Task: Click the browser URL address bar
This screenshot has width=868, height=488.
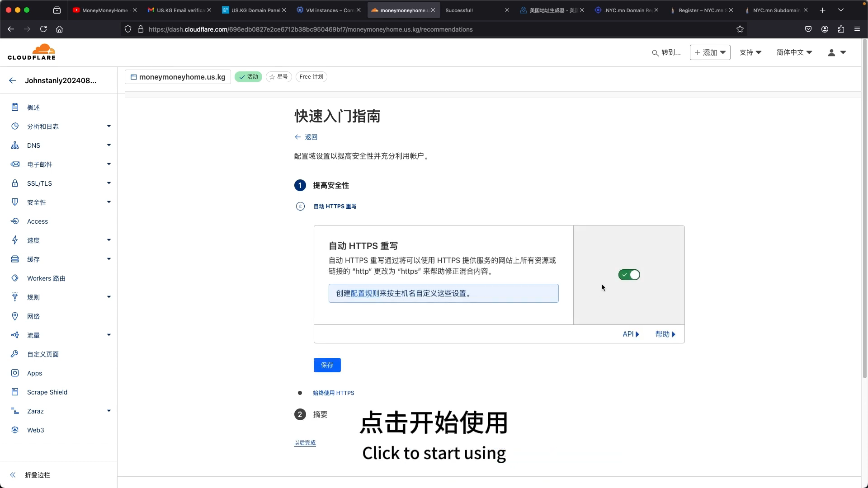Action: coord(434,29)
